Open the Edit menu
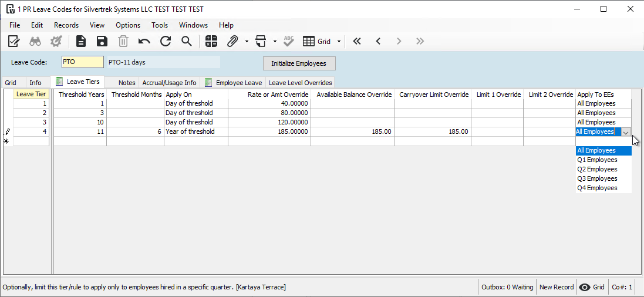 click(x=37, y=25)
